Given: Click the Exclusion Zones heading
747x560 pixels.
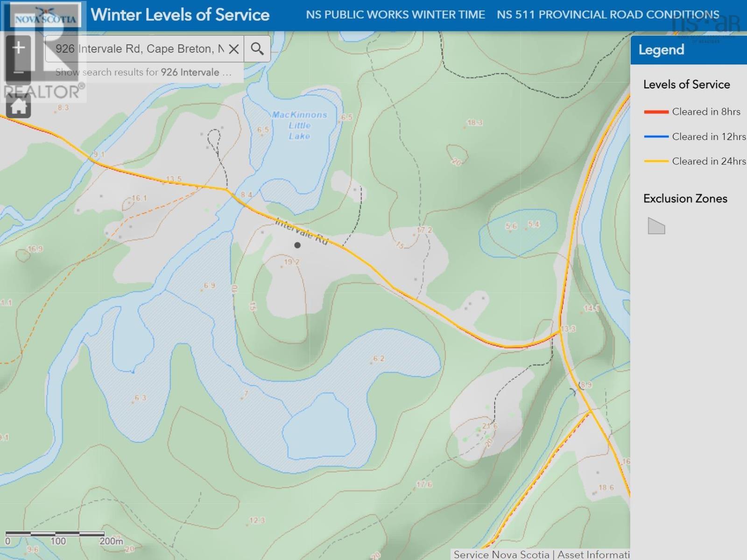Looking at the screenshot, I should pos(685,199).
